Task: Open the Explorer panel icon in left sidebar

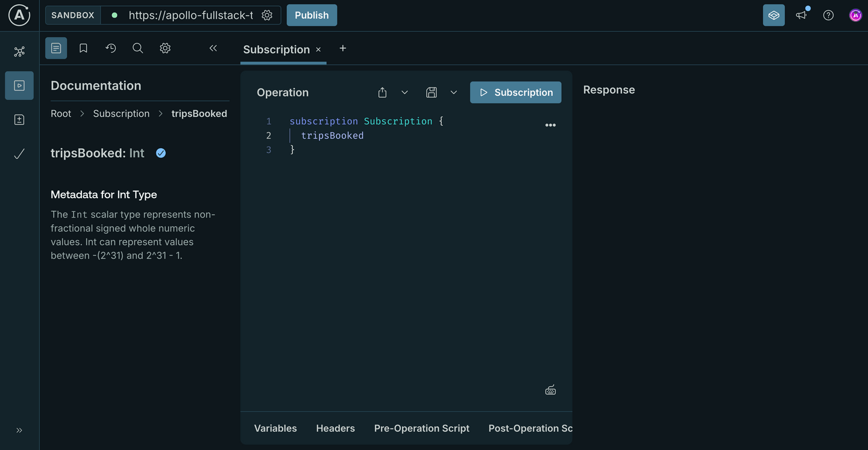Action: tap(19, 86)
